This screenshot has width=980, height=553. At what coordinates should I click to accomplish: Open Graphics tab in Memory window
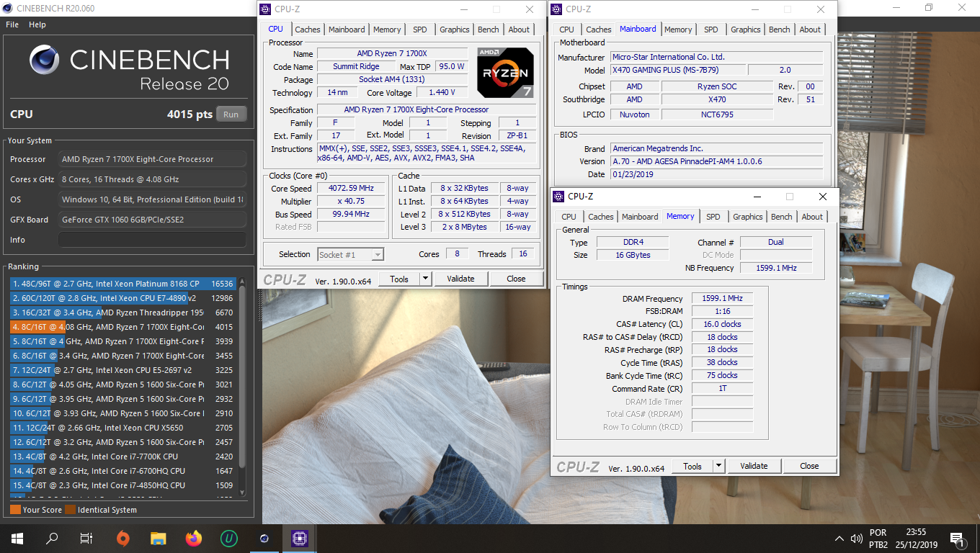tap(748, 217)
